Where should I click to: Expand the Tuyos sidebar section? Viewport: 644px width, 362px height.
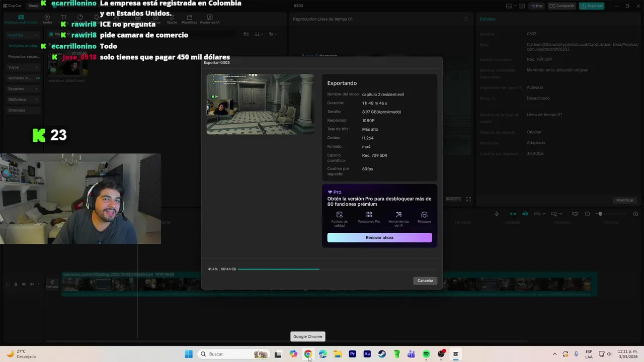point(23,67)
